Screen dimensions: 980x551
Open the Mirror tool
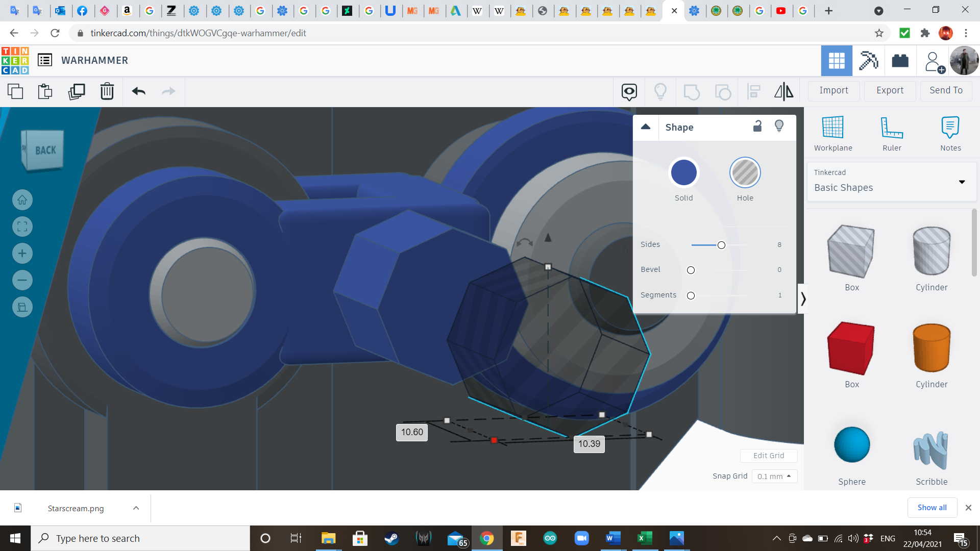pyautogui.click(x=783, y=91)
